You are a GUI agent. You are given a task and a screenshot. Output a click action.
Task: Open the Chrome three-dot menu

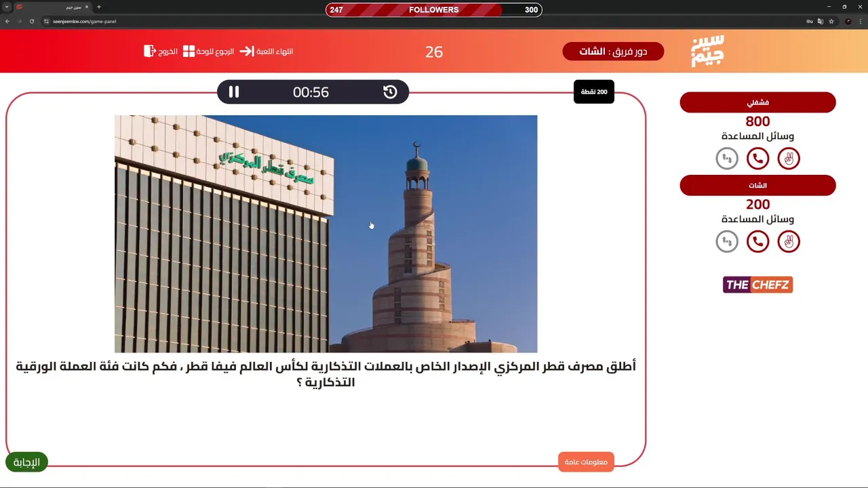click(x=860, y=21)
